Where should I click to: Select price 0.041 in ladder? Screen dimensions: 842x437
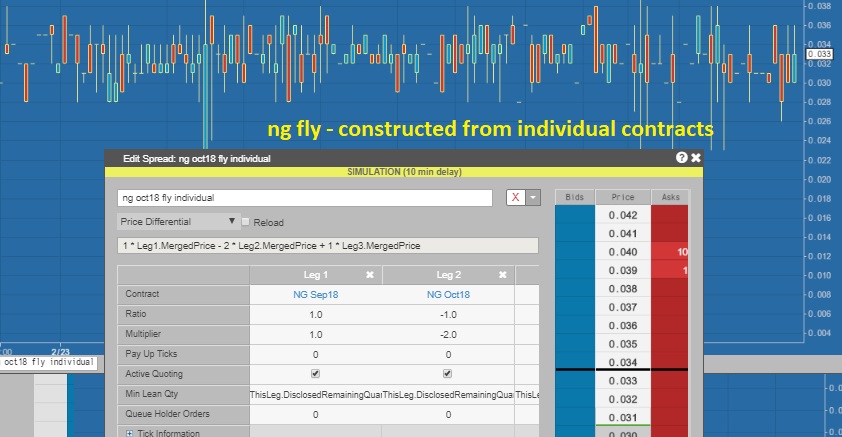tap(623, 234)
